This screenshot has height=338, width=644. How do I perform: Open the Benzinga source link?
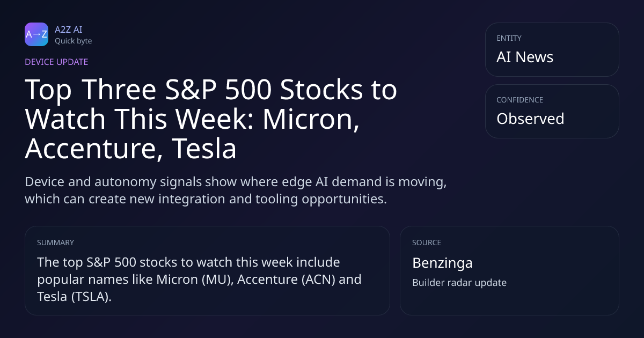[x=442, y=263]
